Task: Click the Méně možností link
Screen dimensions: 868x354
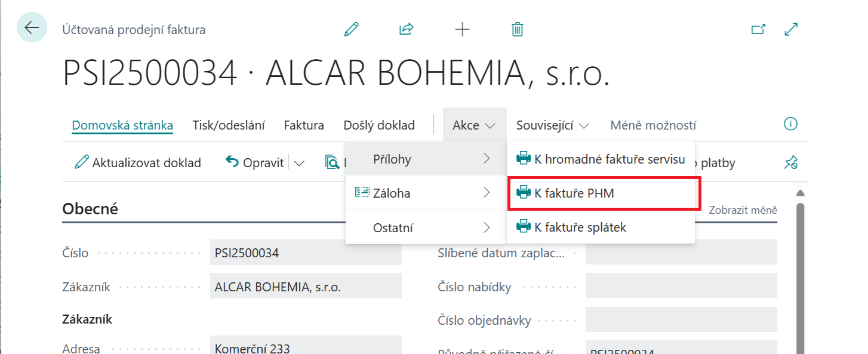Action: [652, 125]
